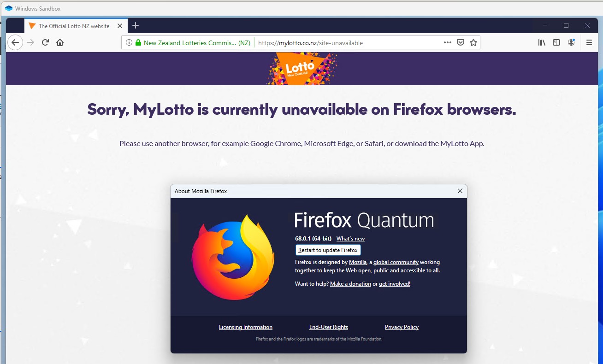Click the 68.0.1 (64-bit) version text
Viewport: 603px width, 364px height.
[313, 239]
